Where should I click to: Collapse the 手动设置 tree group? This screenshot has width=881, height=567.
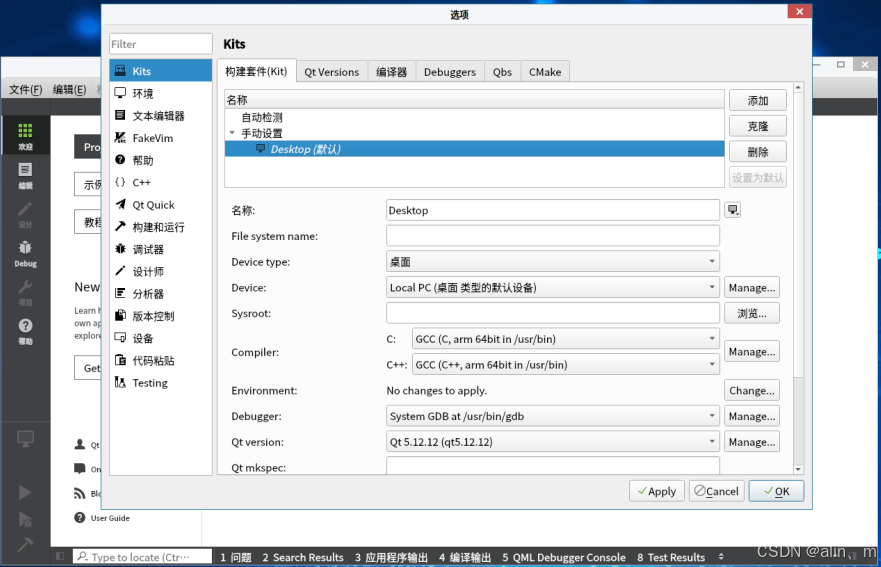pos(232,133)
